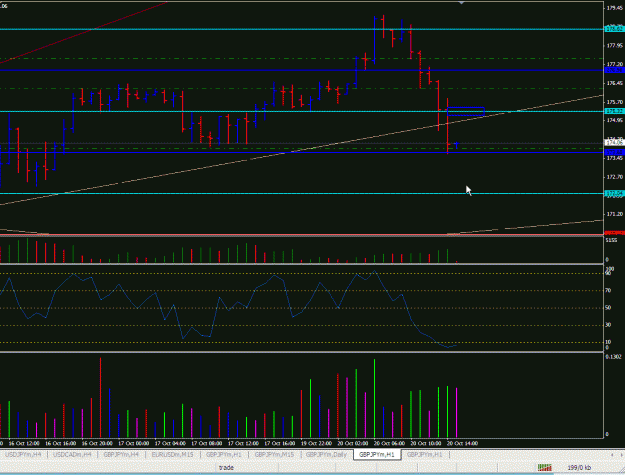The image size is (625, 475).
Task: Open the GBPJPYm,H1 tab next to EURUSDm,M15
Action: (224, 455)
